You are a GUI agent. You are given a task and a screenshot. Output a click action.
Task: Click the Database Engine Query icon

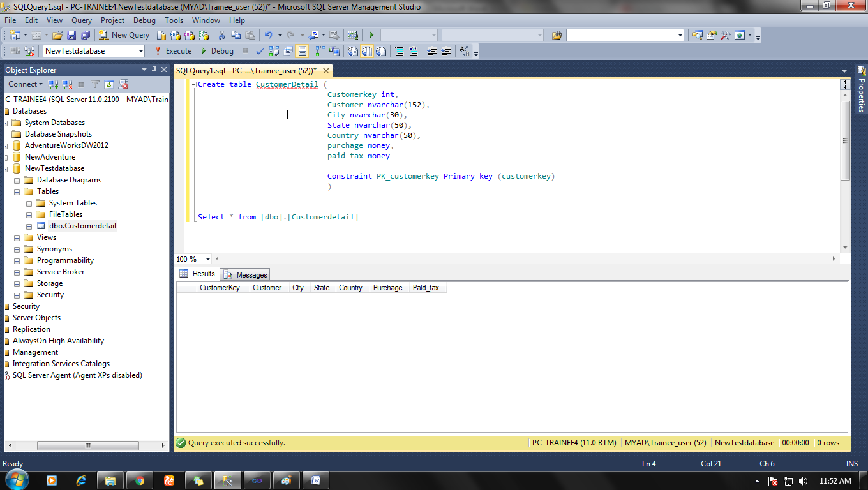(161, 35)
